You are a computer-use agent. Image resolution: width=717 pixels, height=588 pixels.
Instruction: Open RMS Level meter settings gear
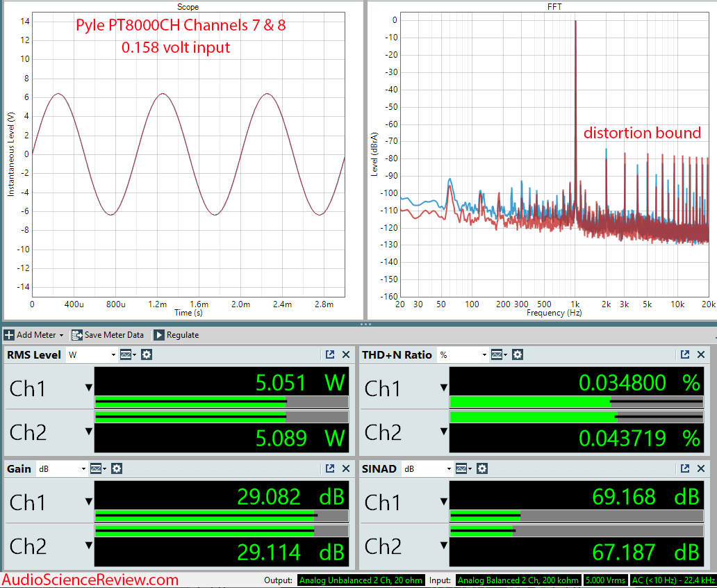[x=147, y=354]
